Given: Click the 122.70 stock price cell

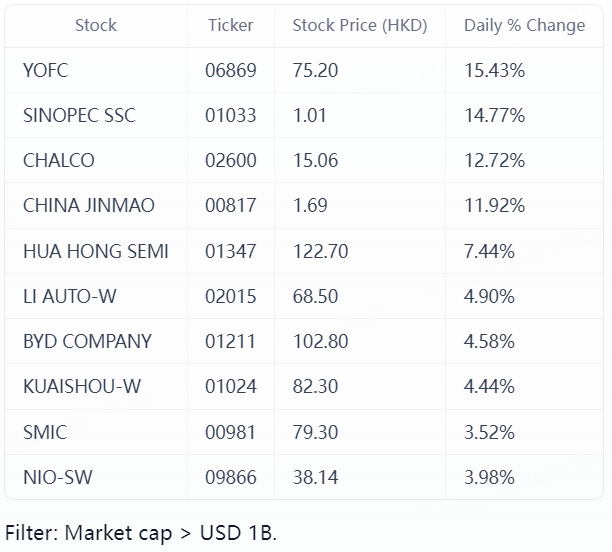Looking at the screenshot, I should click(x=320, y=251).
